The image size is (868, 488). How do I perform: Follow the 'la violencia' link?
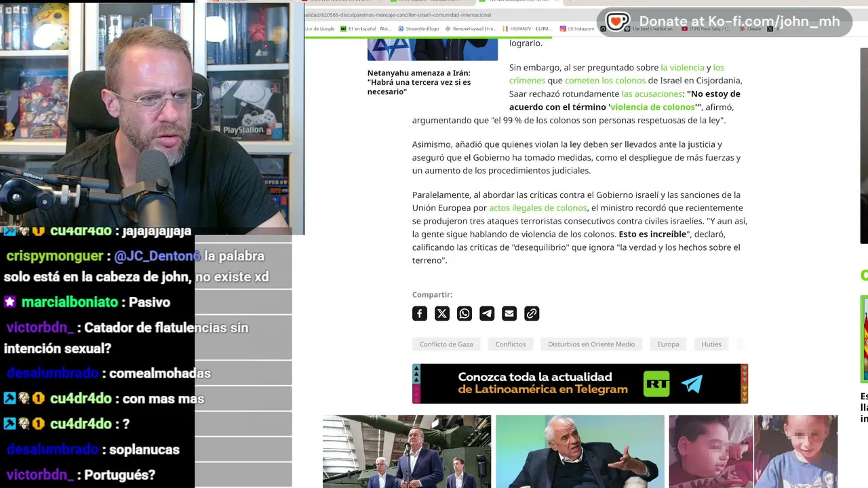tap(682, 68)
